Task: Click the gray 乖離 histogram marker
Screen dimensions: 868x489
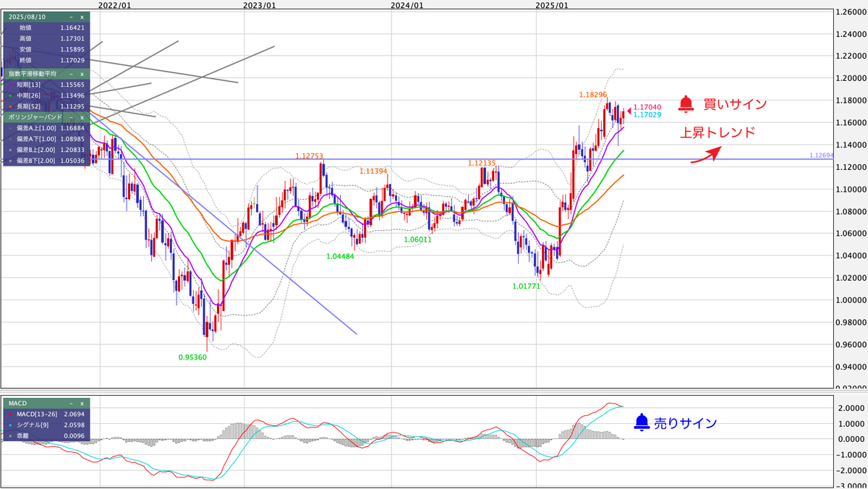Action: tap(10, 435)
